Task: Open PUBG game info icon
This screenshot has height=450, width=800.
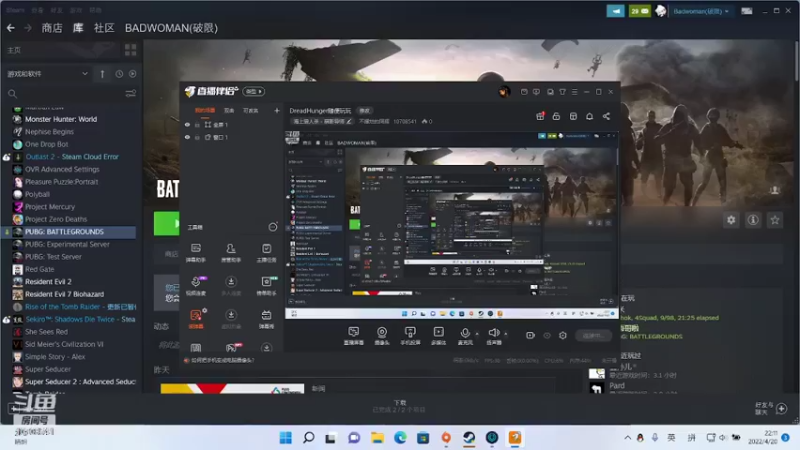Action: click(753, 220)
